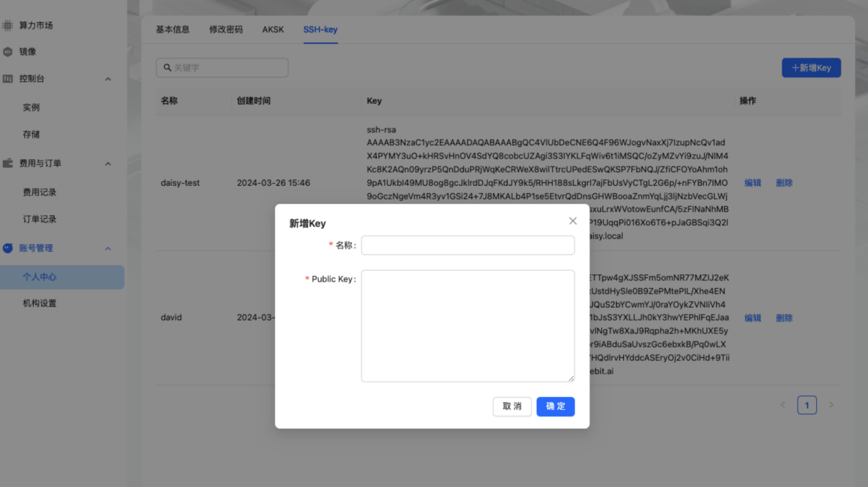The image size is (868, 487).
Task: Click the 控制台 console icon
Action: [8, 79]
